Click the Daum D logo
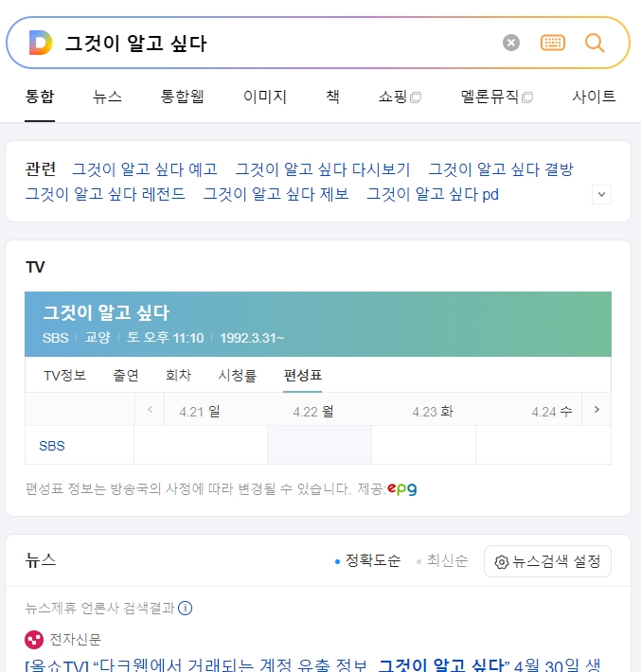Image resolution: width=641 pixels, height=672 pixels. [x=41, y=43]
